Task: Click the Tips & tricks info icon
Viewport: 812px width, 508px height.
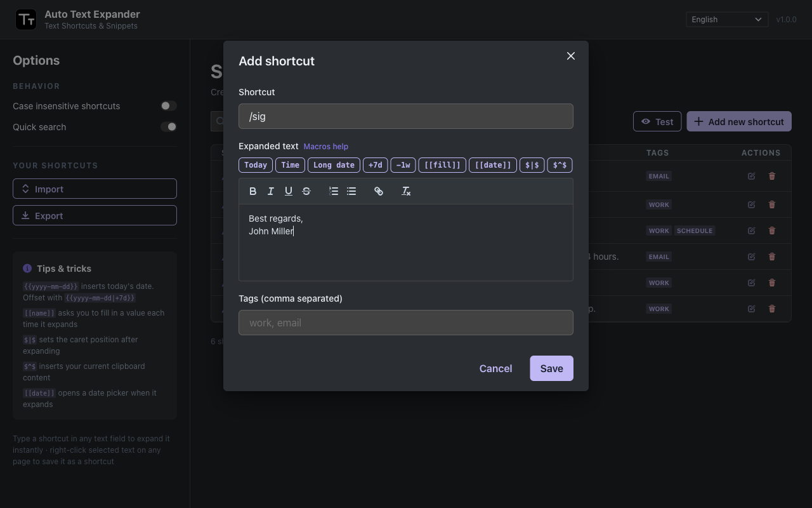Action: point(27,269)
